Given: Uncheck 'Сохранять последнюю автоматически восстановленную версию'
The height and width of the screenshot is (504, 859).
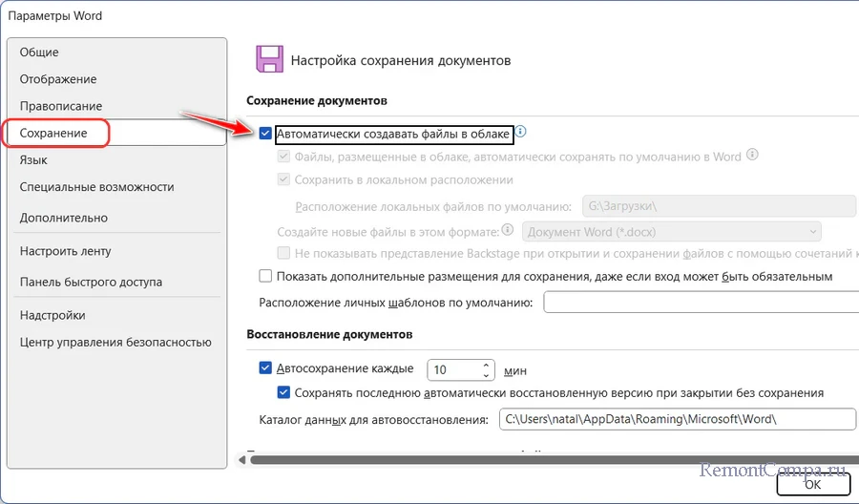Looking at the screenshot, I should [x=283, y=392].
